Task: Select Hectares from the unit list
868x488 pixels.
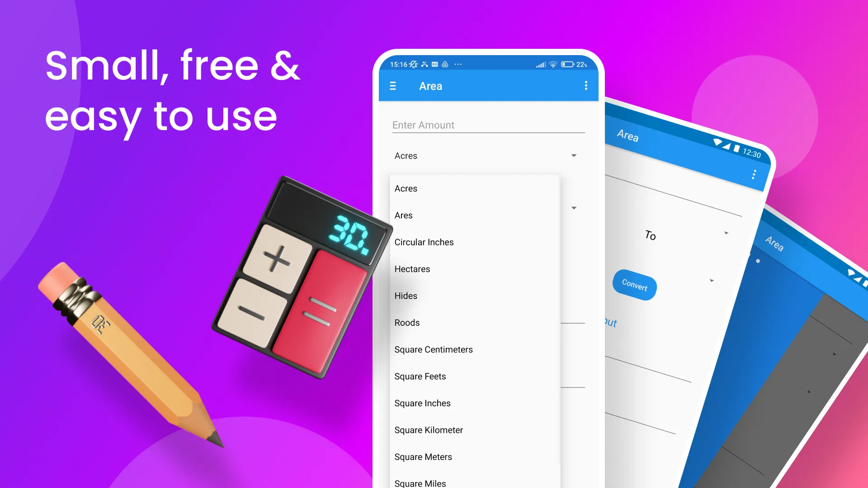Action: [412, 269]
